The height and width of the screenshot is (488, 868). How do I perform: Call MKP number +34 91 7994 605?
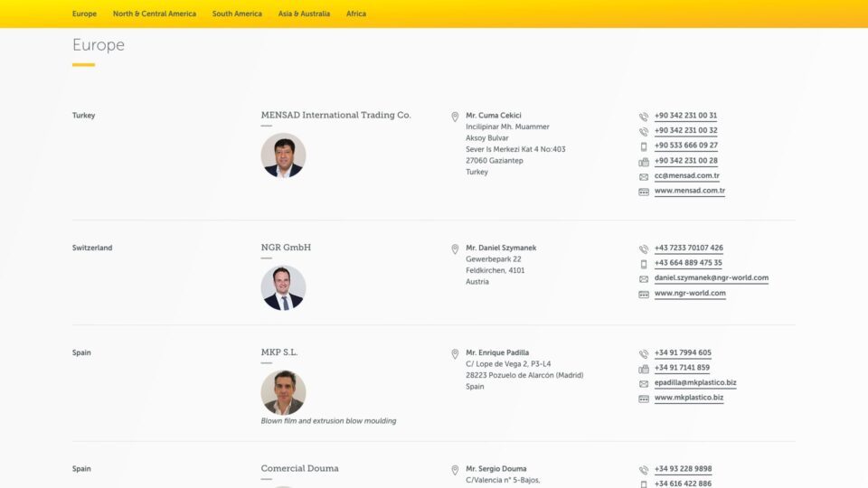[x=683, y=353]
